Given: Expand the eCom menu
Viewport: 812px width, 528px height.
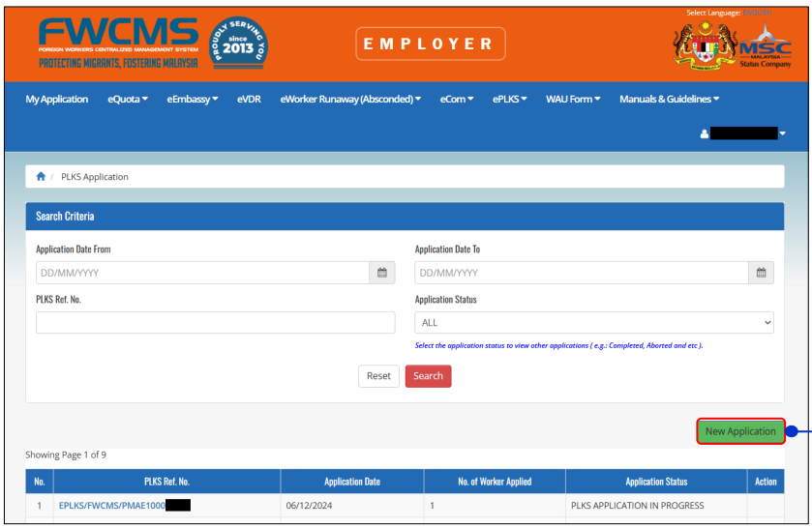Looking at the screenshot, I should point(457,99).
